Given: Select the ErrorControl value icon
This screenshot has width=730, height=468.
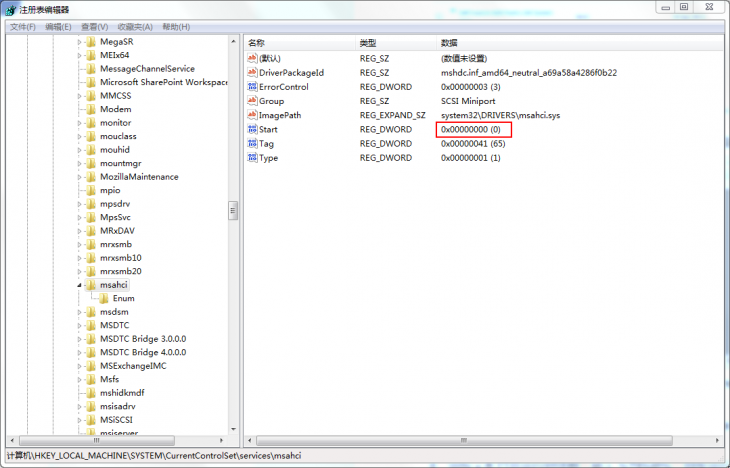Looking at the screenshot, I should (x=252, y=87).
